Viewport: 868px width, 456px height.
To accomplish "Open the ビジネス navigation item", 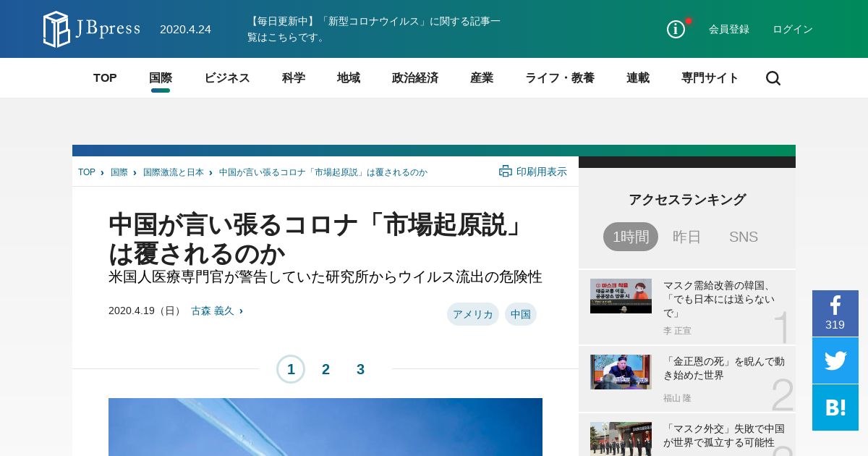I will (227, 78).
